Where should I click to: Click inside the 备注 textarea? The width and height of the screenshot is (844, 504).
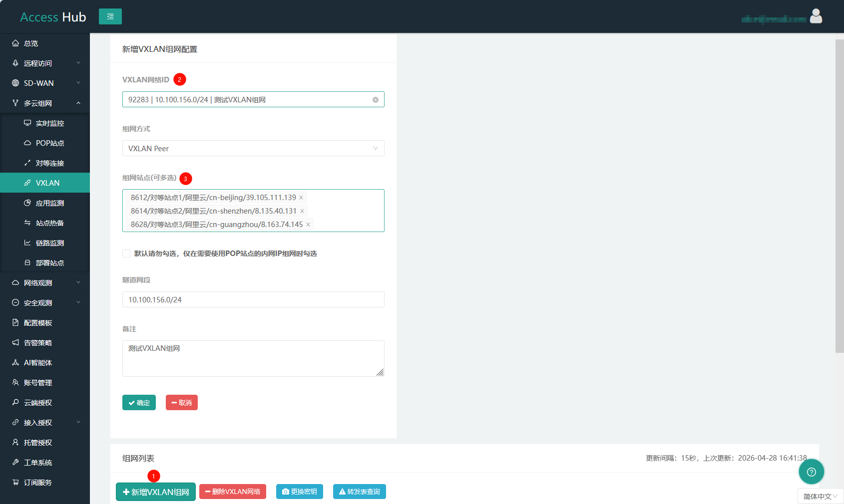pyautogui.click(x=253, y=358)
